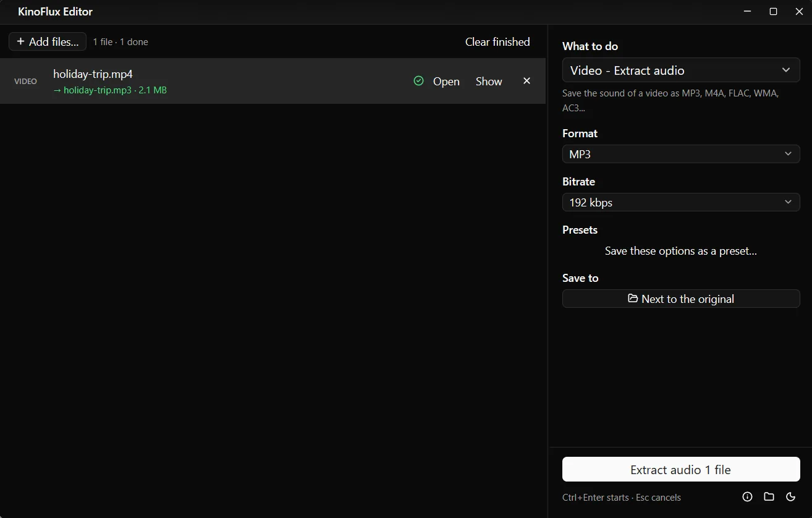Maximize the KinoFlux Editor window
The height and width of the screenshot is (518, 812).
coord(773,12)
